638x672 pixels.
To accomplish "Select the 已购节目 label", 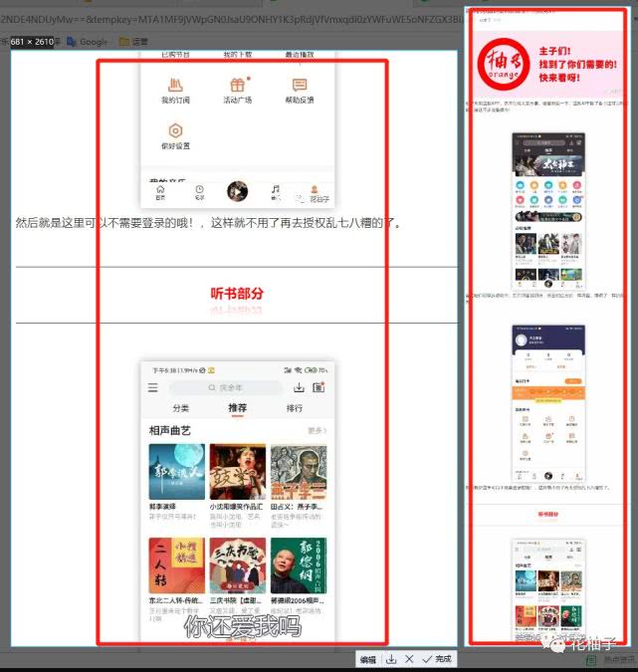I will [175, 55].
